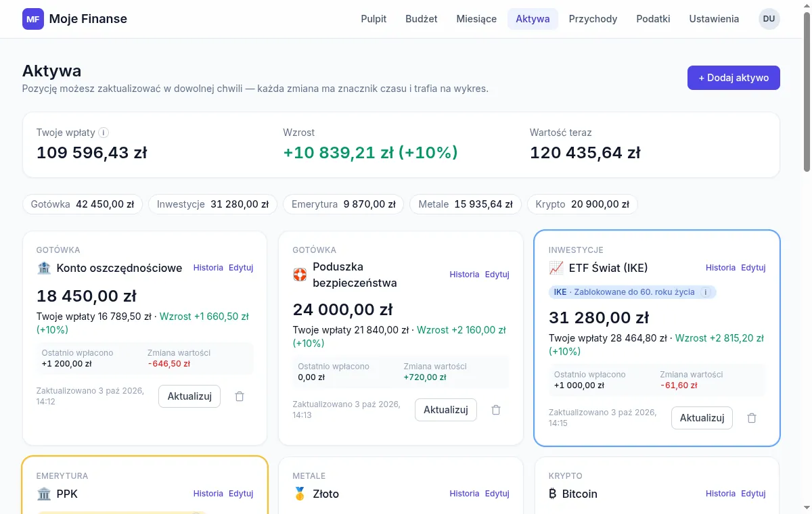Update Konto oszczędnościowe with Aktualizuj
Image resolution: width=812 pixels, height=514 pixels.
(x=189, y=396)
